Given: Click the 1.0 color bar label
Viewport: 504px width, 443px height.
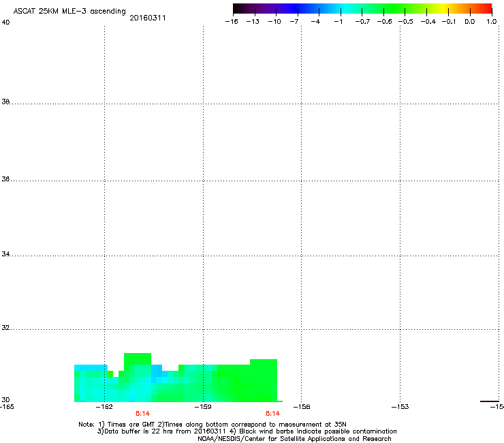Looking at the screenshot, I should pyautogui.click(x=492, y=22).
